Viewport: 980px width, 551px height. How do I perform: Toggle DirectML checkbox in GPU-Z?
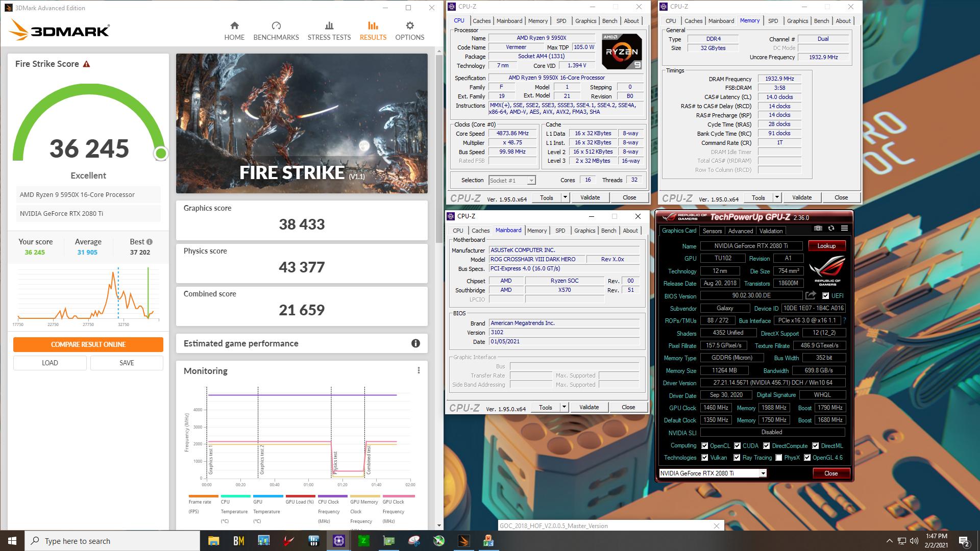click(x=816, y=445)
